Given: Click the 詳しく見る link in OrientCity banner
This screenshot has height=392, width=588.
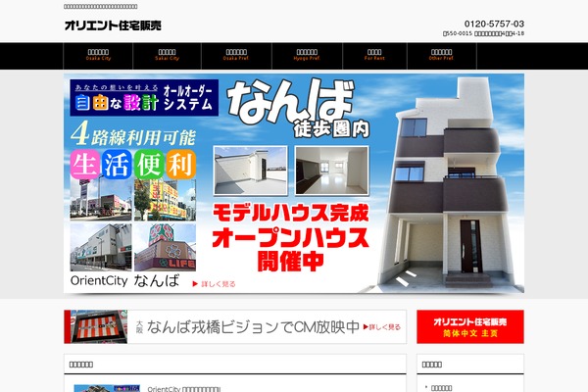Looking at the screenshot, I should point(214,284).
